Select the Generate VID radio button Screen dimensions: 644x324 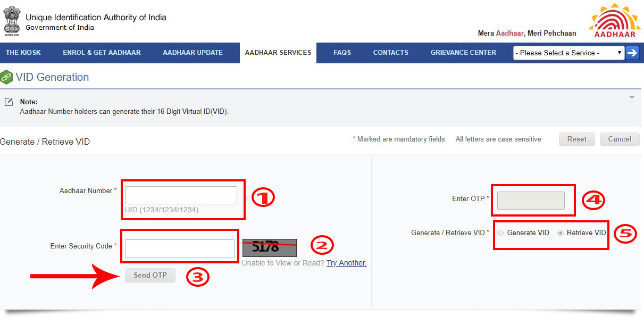click(x=500, y=232)
